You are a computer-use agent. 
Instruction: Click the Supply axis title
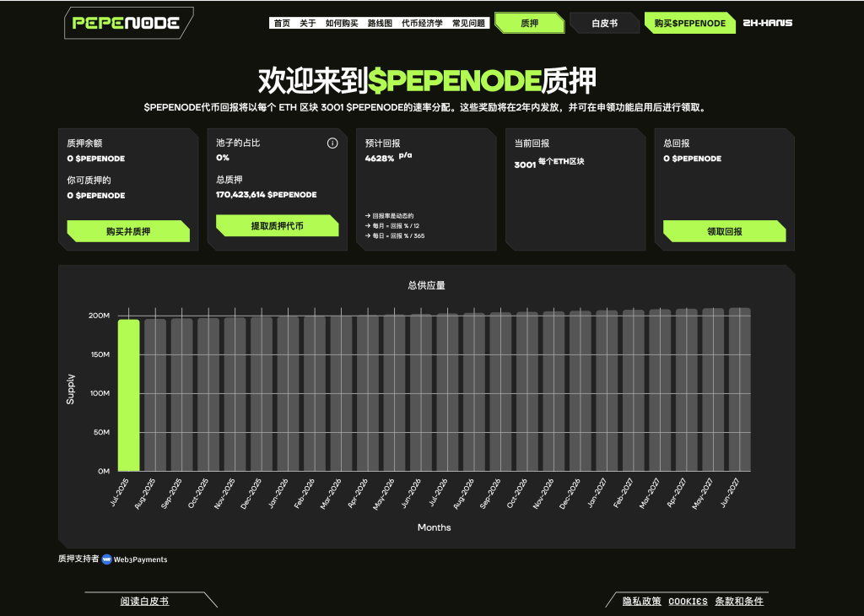(71, 389)
